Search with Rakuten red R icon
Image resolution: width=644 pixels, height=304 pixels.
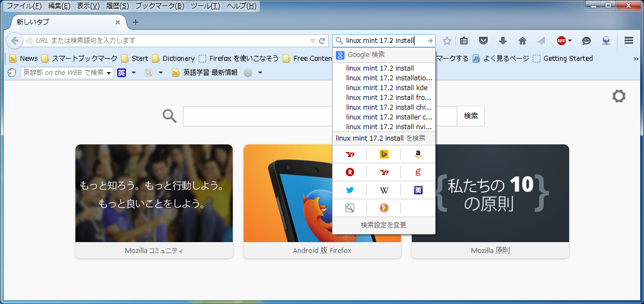(350, 173)
